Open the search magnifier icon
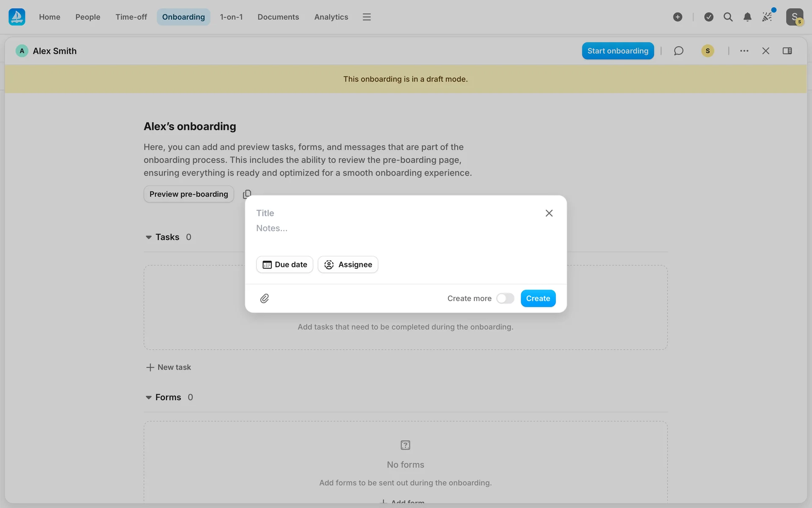This screenshot has width=812, height=508. coord(728,17)
